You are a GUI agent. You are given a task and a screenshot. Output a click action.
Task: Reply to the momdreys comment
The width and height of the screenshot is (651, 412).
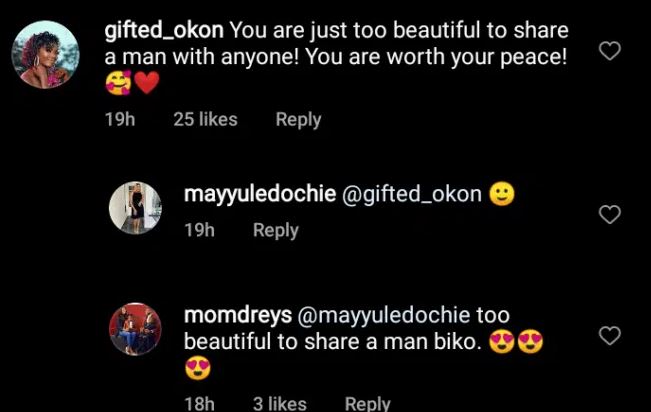coord(367,403)
